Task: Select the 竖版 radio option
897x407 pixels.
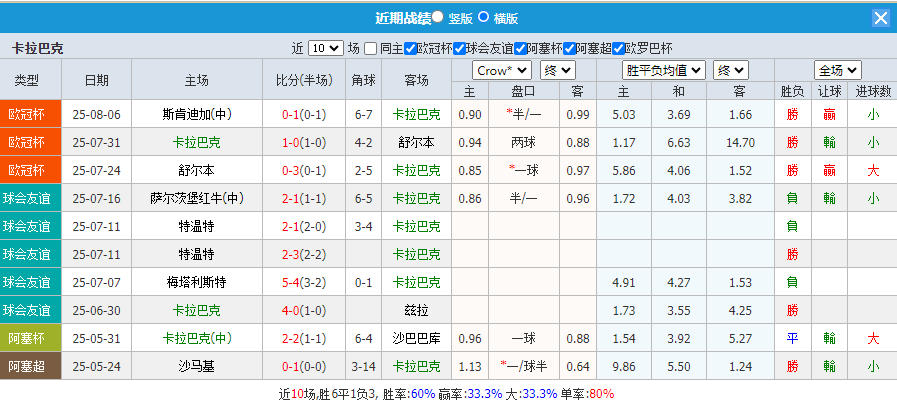Action: tap(439, 17)
